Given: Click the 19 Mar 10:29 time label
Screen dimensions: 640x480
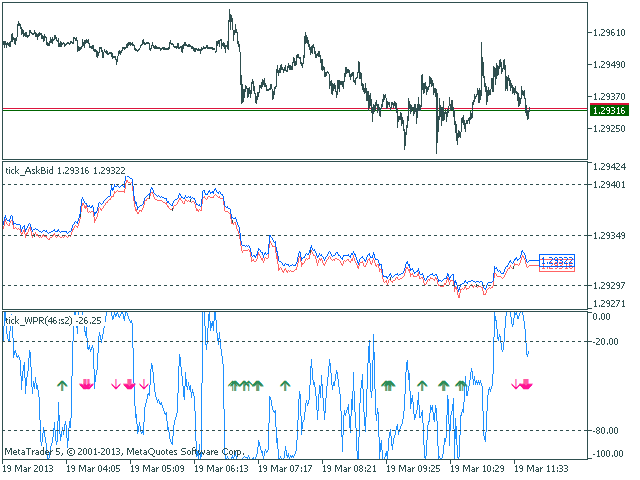Looking at the screenshot, I should click(x=478, y=469).
